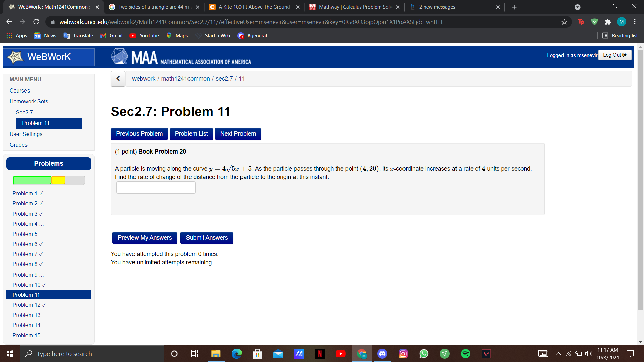
Task: Open WhatsApp from the taskbar
Action: [424, 354]
